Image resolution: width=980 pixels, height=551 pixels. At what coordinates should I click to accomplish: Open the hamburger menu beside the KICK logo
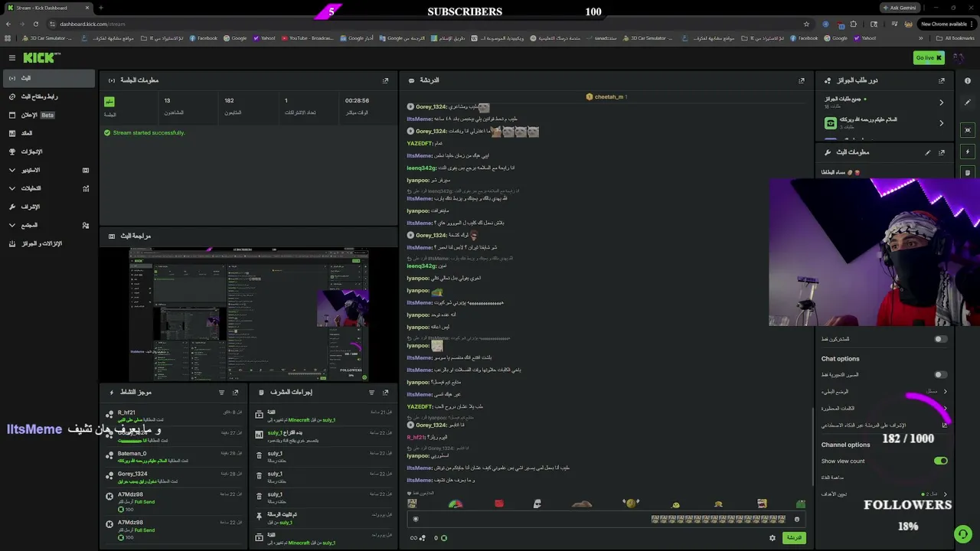coord(12,57)
